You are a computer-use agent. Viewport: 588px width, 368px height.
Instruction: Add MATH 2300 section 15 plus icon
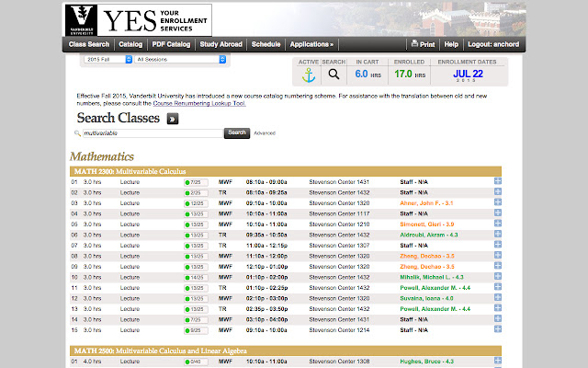pyautogui.click(x=498, y=329)
